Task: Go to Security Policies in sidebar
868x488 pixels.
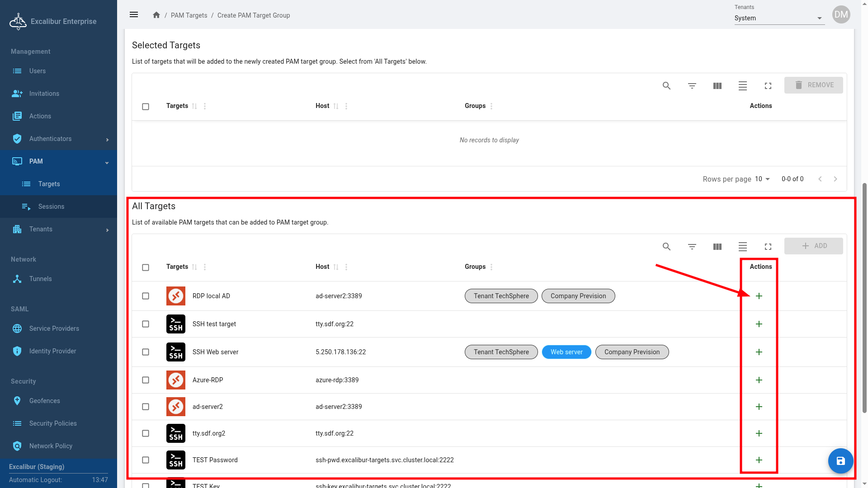Action: 53,423
